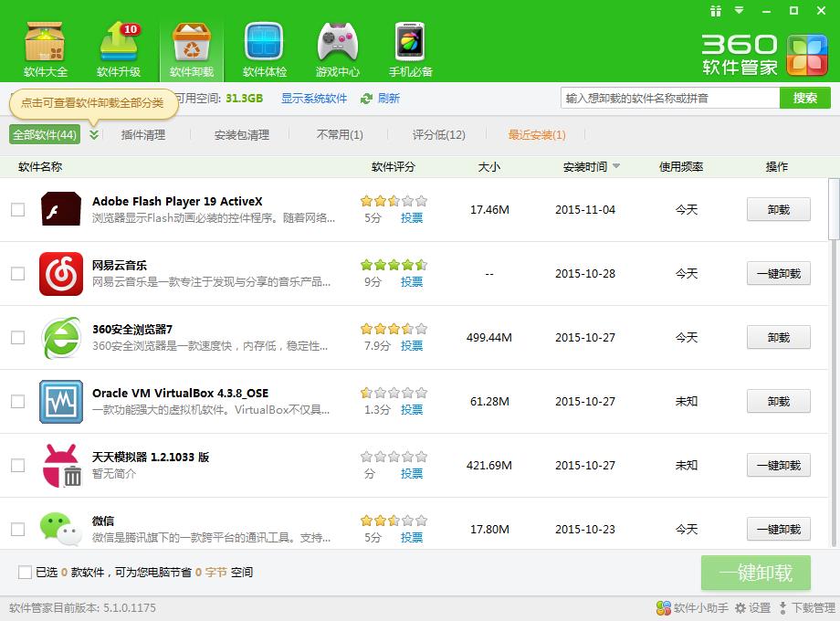Open 软件小助手 in status bar

[692, 607]
